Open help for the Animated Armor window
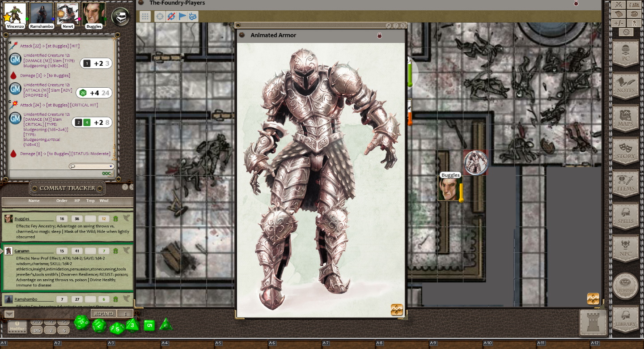644x349 pixels. pos(396,26)
